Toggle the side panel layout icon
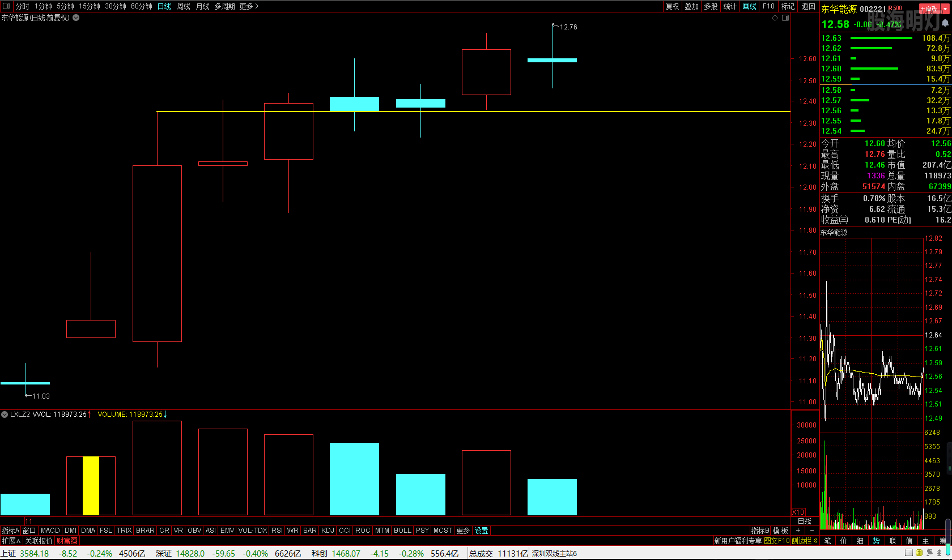Image resolution: width=952 pixels, height=560 pixels. point(785,18)
